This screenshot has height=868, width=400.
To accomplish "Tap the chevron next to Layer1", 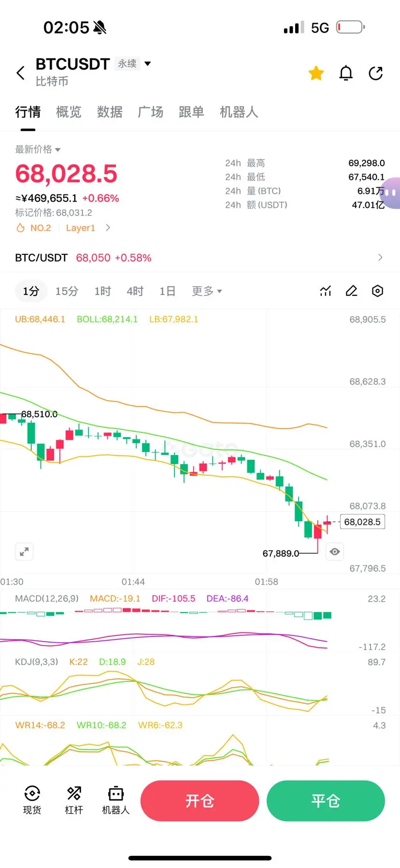I will click(x=108, y=228).
